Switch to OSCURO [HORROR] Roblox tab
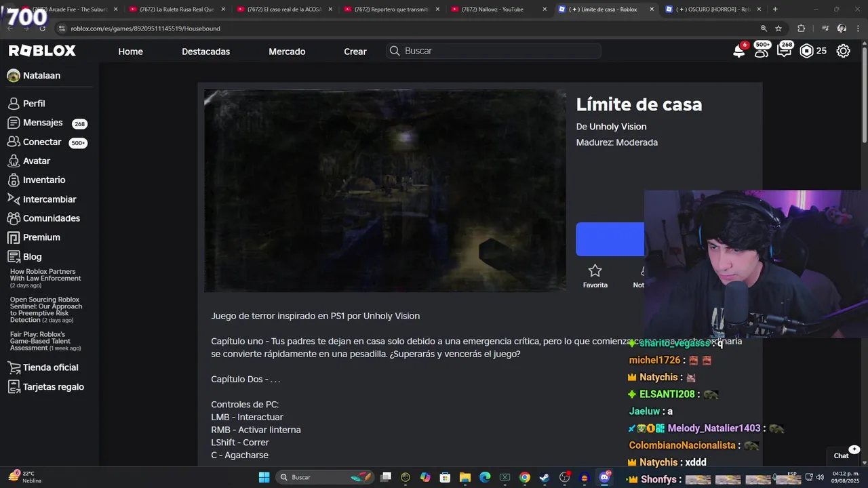The height and width of the screenshot is (488, 868). coord(713,9)
